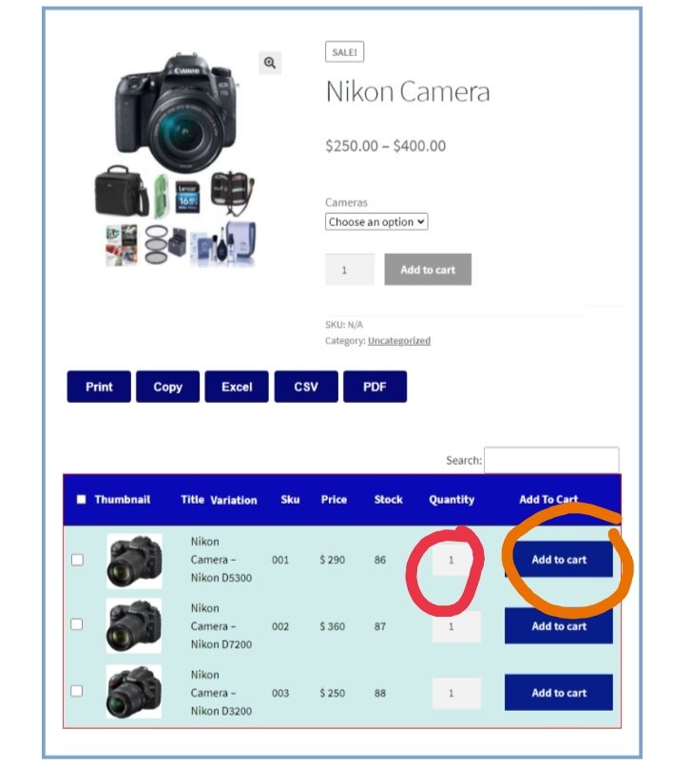The image size is (673, 784).
Task: Sort by the Price column header
Action: point(334,500)
